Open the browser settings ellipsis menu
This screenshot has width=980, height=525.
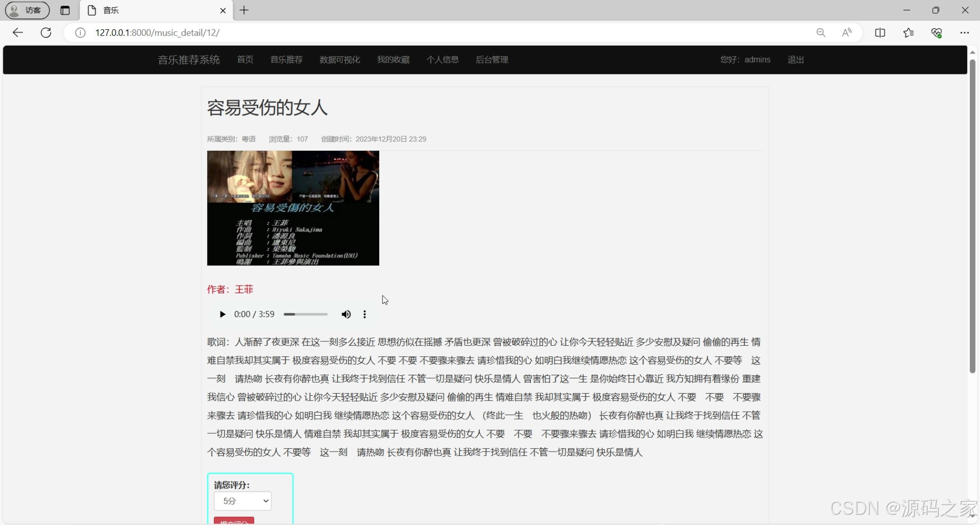[965, 33]
